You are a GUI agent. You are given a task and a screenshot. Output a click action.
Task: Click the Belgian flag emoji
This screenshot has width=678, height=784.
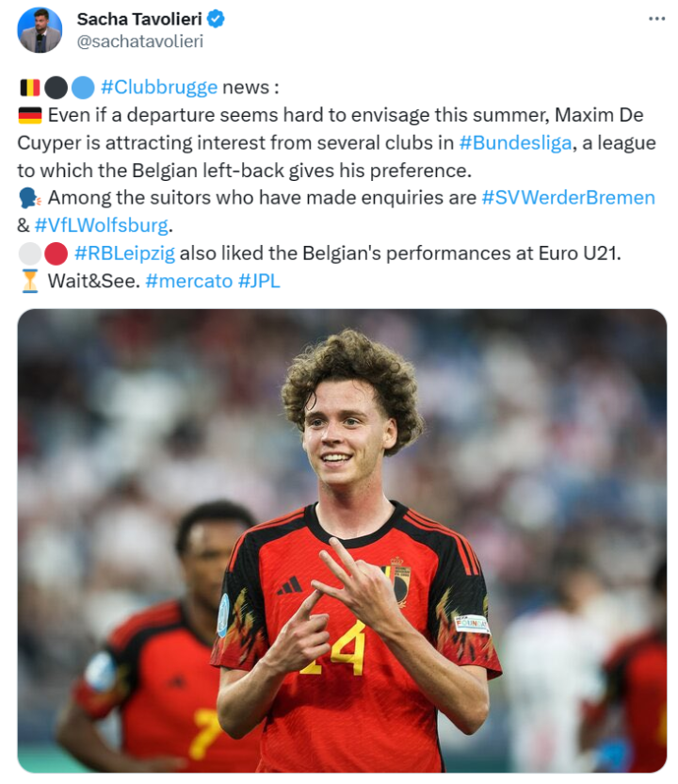point(30,88)
